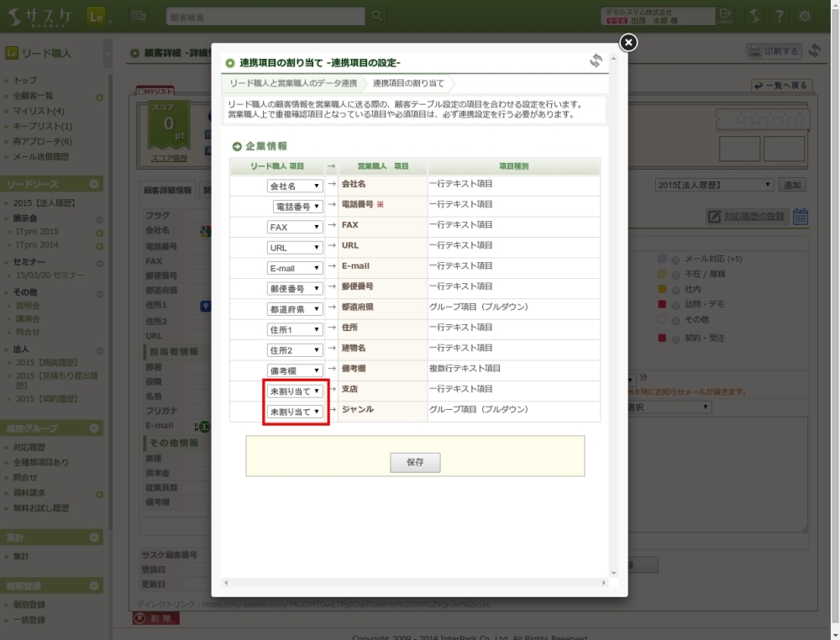Open the 未割り当て dropdown for 支店
Screen dimensions: 840x640
click(295, 391)
